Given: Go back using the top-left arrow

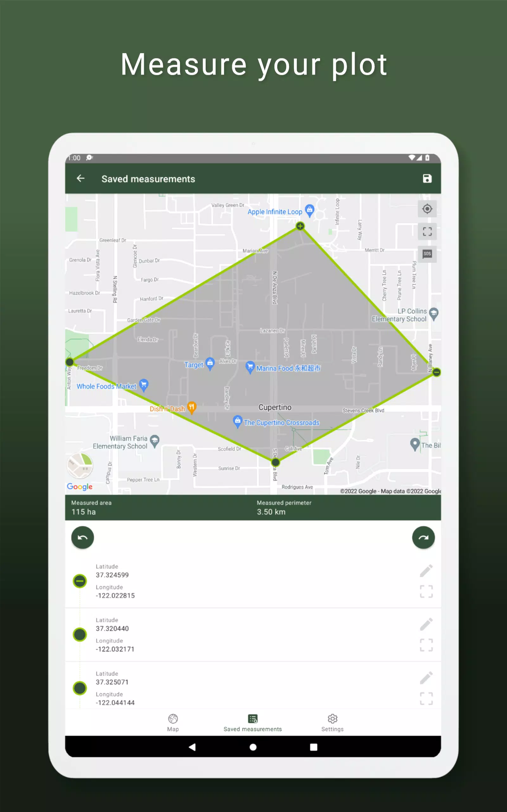Looking at the screenshot, I should tap(80, 178).
